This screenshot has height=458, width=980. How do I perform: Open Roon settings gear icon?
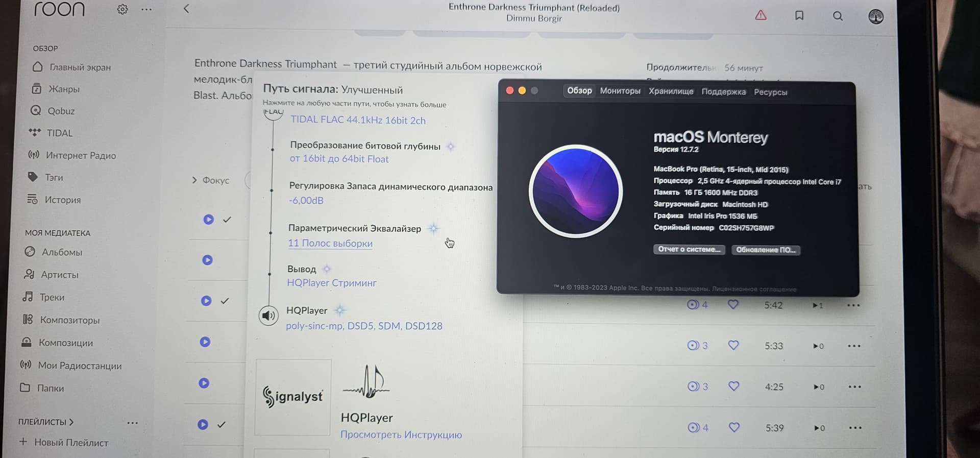(x=122, y=9)
